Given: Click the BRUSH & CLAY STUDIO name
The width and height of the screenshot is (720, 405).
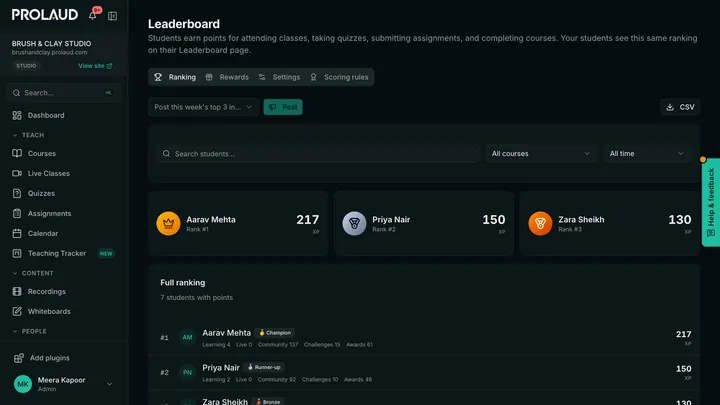Looking at the screenshot, I should (51, 44).
